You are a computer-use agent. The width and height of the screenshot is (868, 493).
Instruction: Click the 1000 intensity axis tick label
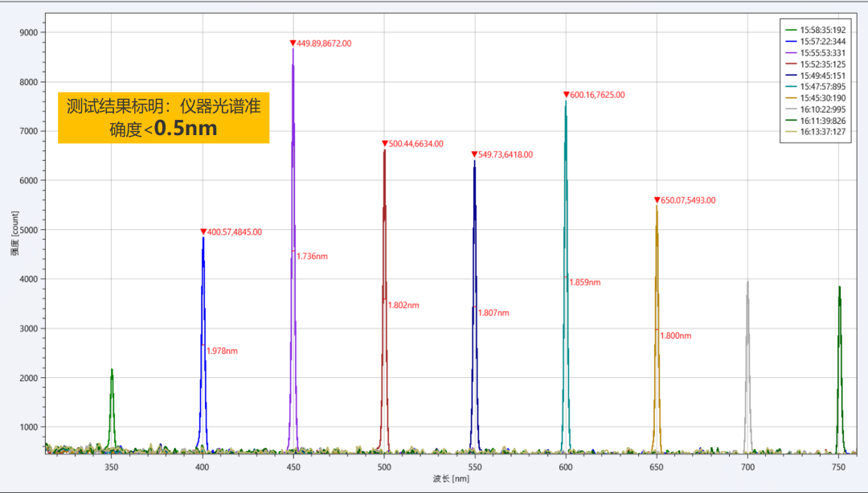click(28, 427)
